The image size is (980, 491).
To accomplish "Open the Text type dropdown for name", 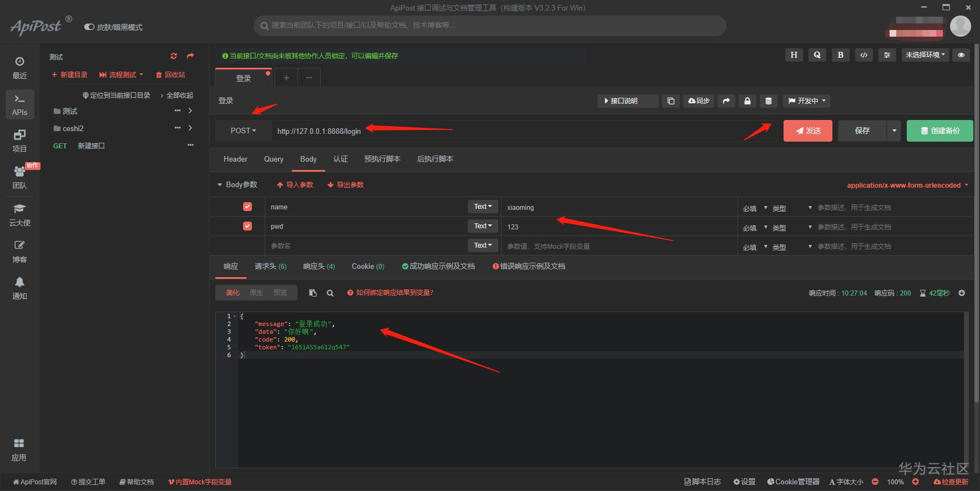I will tap(483, 207).
